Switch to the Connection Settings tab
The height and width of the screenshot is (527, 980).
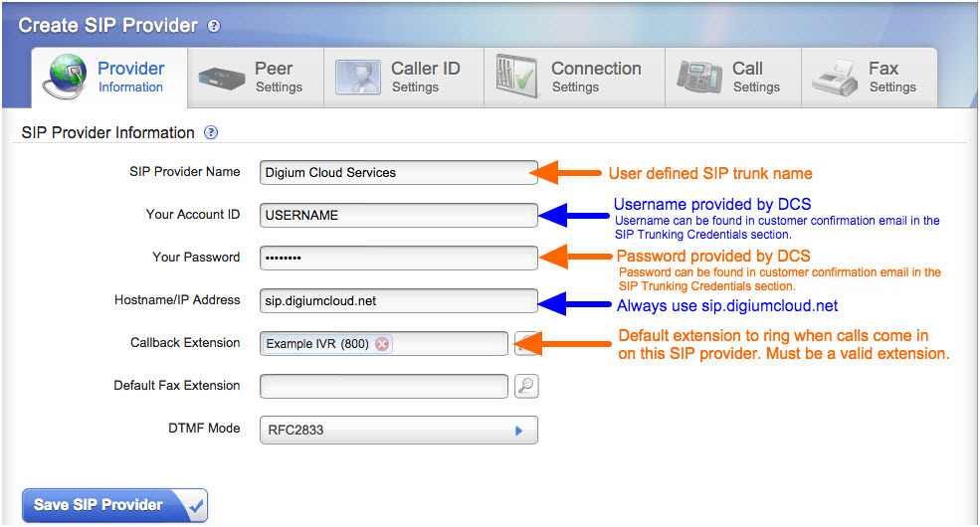[x=574, y=78]
